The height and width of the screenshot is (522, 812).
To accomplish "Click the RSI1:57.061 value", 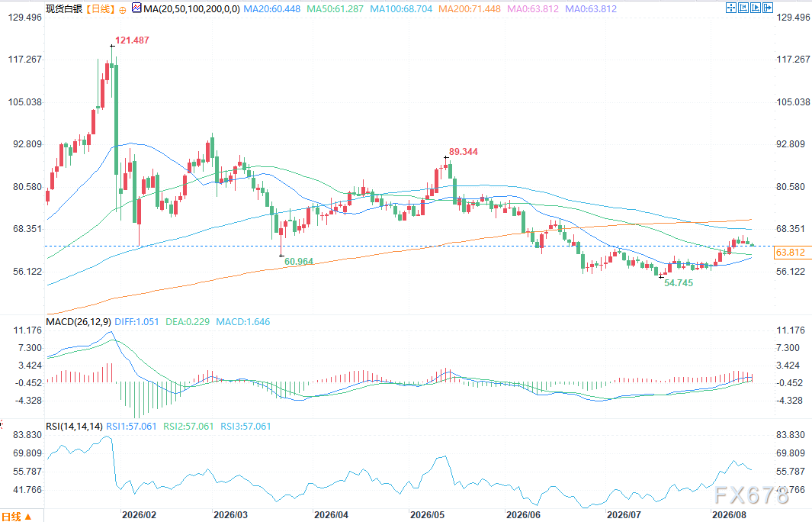I will pyautogui.click(x=132, y=427).
